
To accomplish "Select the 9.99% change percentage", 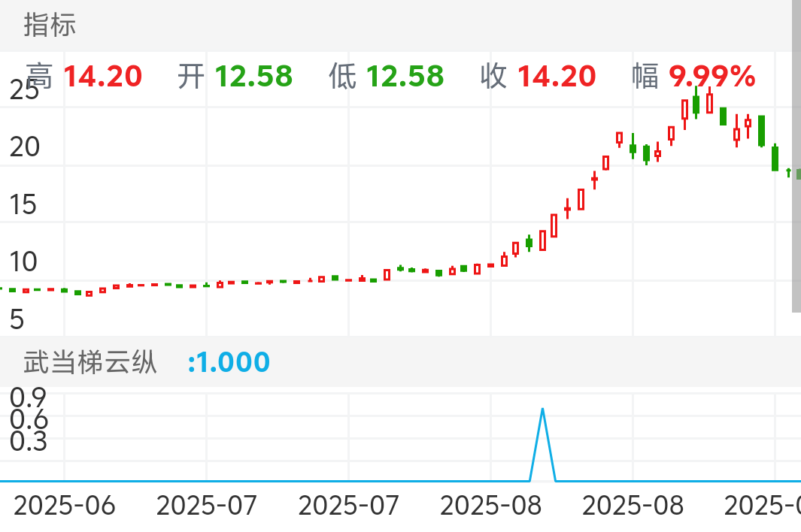I will [x=711, y=75].
